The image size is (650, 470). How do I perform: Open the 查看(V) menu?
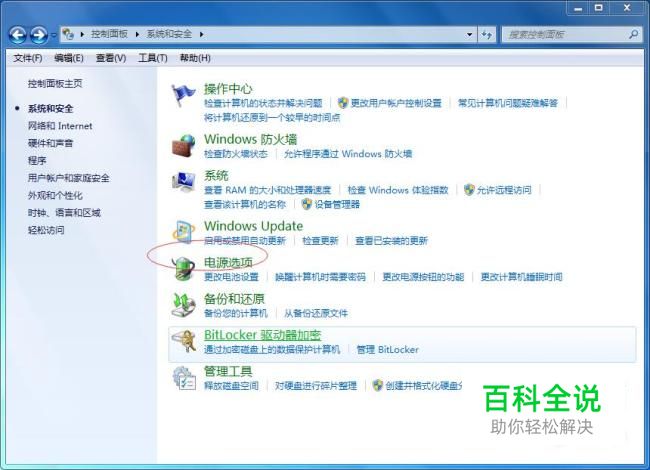pos(111,58)
